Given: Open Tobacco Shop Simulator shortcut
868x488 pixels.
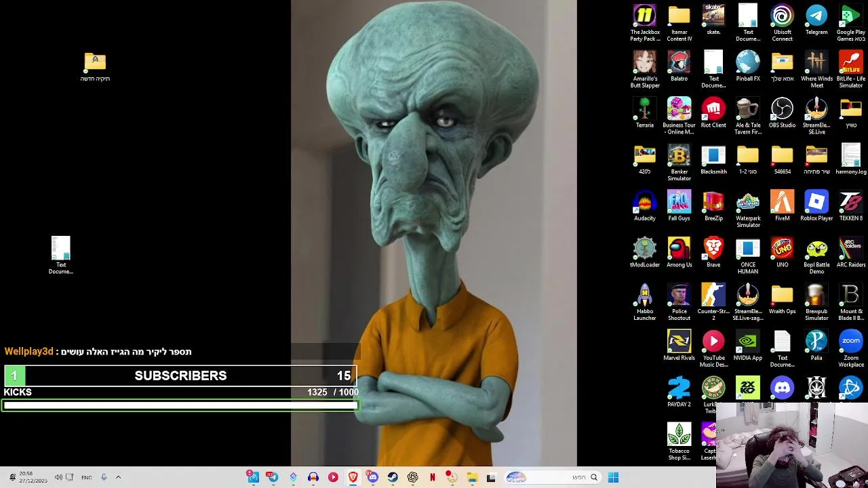Looking at the screenshot, I should (679, 442).
